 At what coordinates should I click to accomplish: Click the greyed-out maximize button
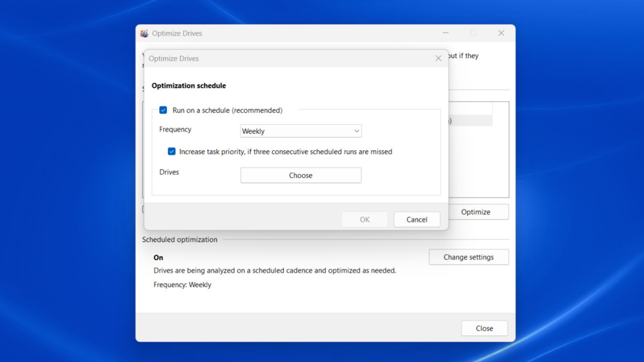pyautogui.click(x=473, y=33)
